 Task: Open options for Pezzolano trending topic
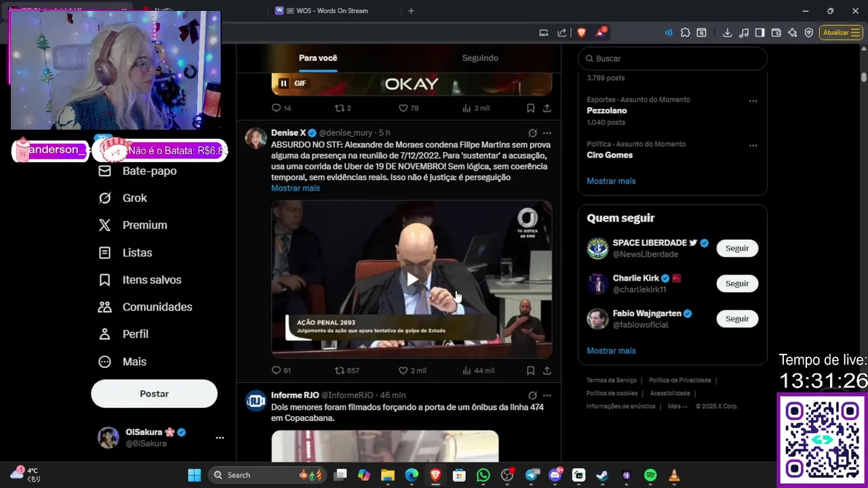tap(753, 101)
